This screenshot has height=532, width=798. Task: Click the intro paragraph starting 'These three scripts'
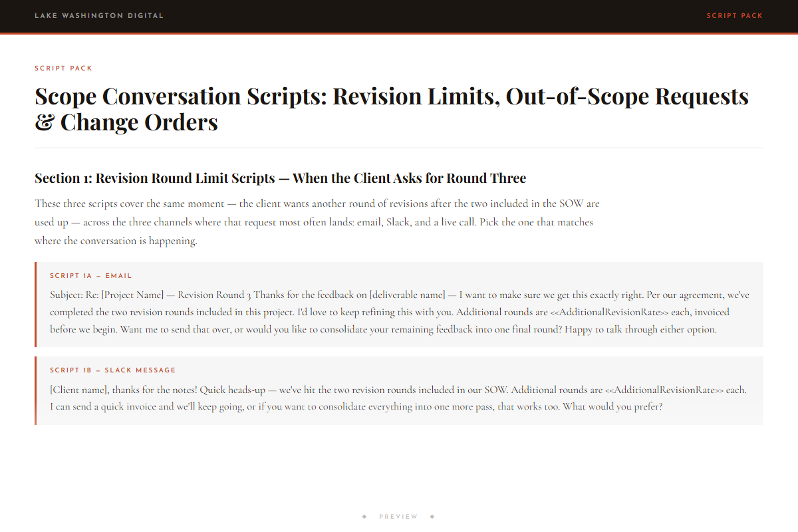[x=317, y=222]
